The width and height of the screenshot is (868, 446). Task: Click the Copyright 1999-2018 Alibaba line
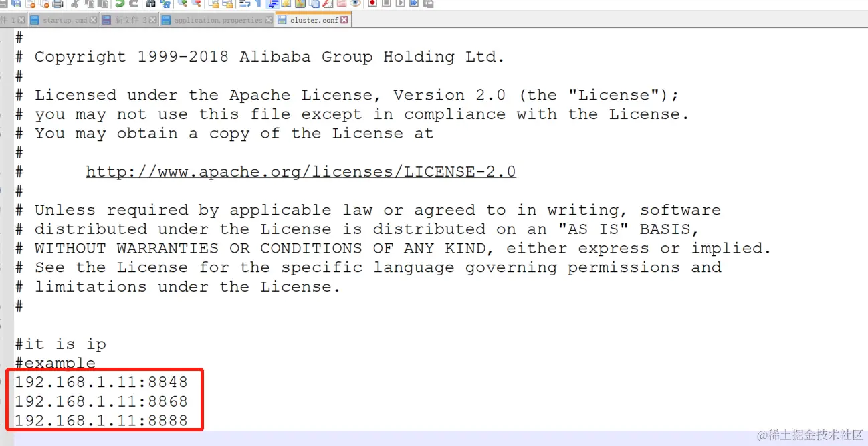pyautogui.click(x=260, y=57)
